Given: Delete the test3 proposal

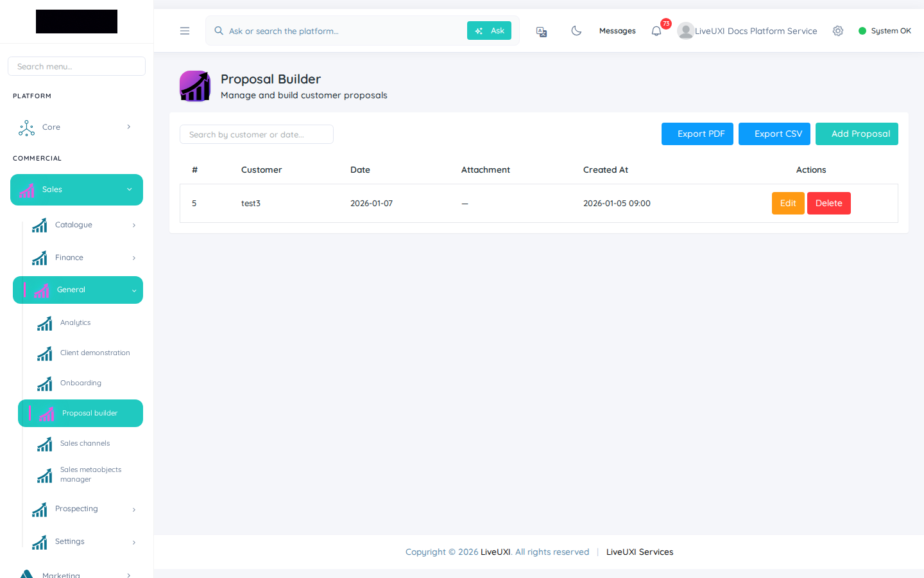Looking at the screenshot, I should tap(829, 203).
